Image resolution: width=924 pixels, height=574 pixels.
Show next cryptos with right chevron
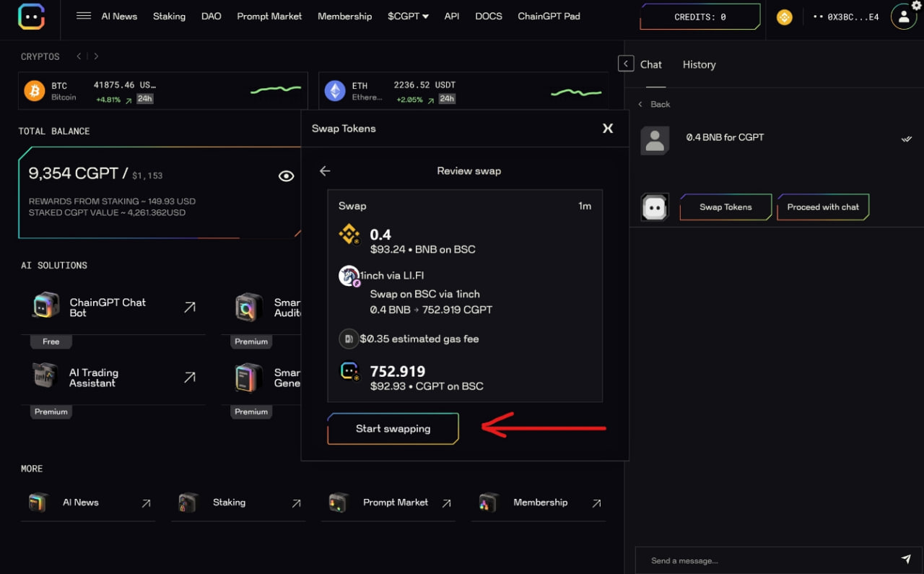coord(97,56)
